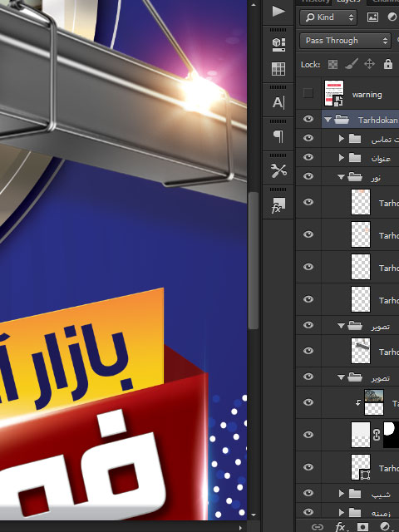Select the شیب group name
The width and height of the screenshot is (399, 532).
381,495
